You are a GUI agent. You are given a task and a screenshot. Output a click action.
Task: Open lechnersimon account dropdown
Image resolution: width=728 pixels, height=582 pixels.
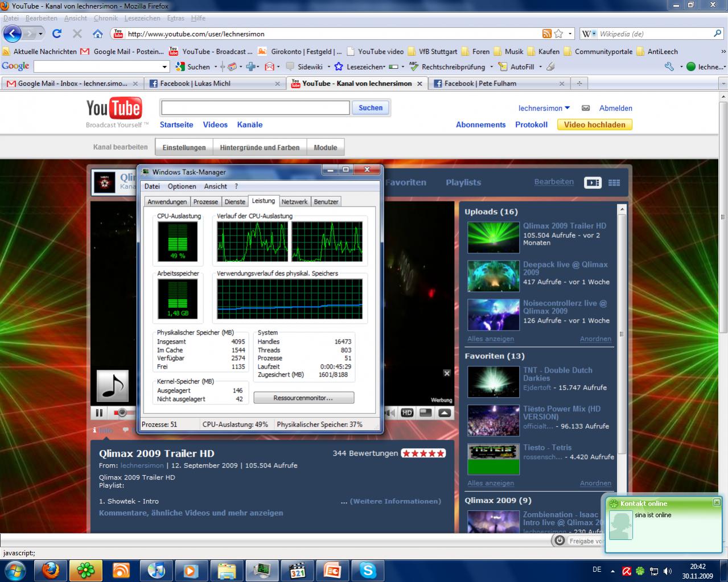click(544, 108)
